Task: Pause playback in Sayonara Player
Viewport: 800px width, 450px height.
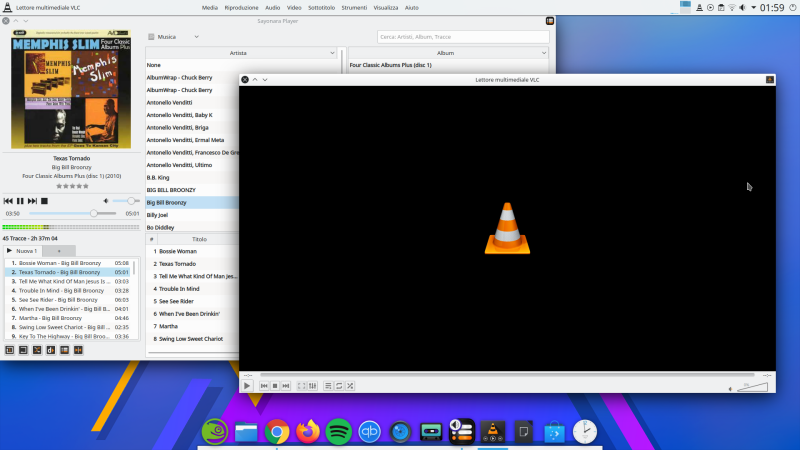Action: [x=20, y=201]
